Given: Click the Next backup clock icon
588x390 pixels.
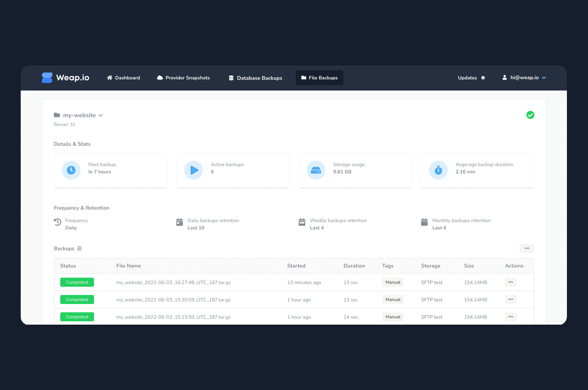Looking at the screenshot, I should pos(71,170).
